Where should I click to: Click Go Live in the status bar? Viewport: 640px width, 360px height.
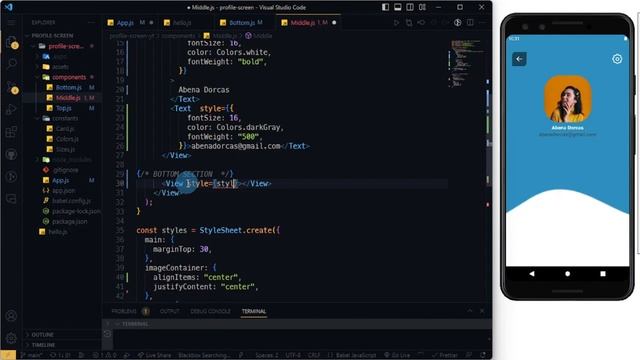397,356
